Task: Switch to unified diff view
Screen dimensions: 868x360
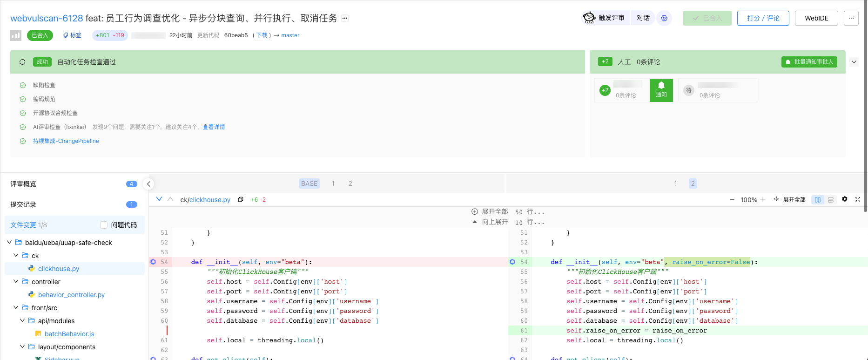Action: [831, 200]
